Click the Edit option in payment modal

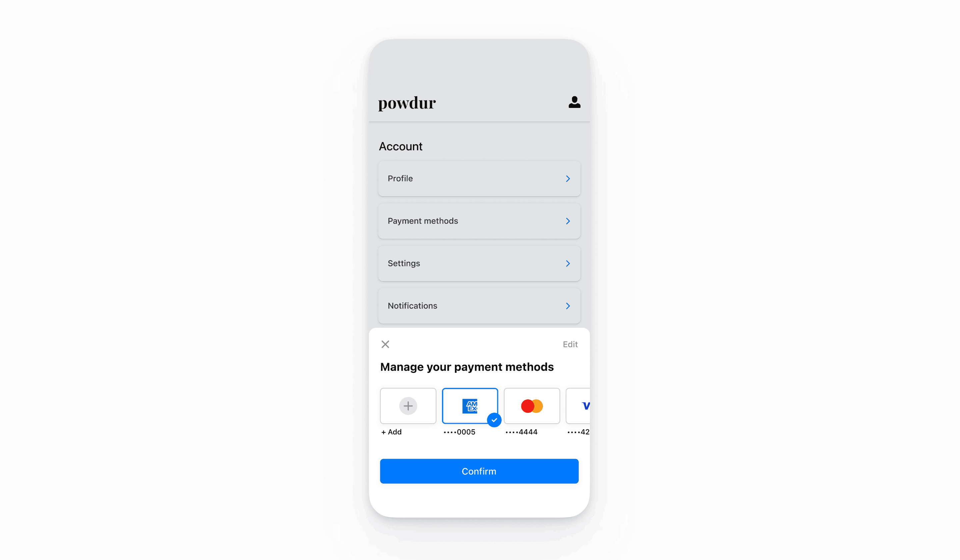point(571,344)
